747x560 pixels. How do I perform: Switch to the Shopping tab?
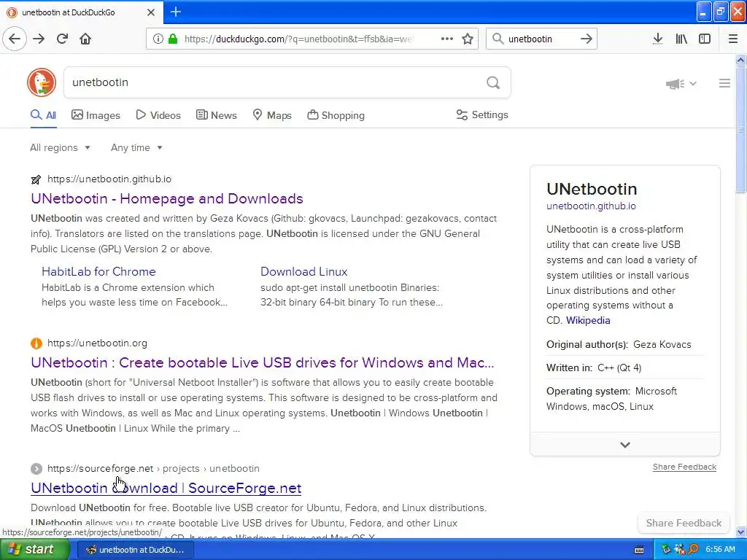tap(336, 115)
